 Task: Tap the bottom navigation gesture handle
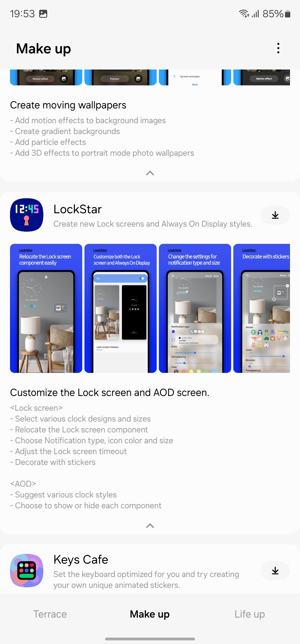click(x=150, y=639)
